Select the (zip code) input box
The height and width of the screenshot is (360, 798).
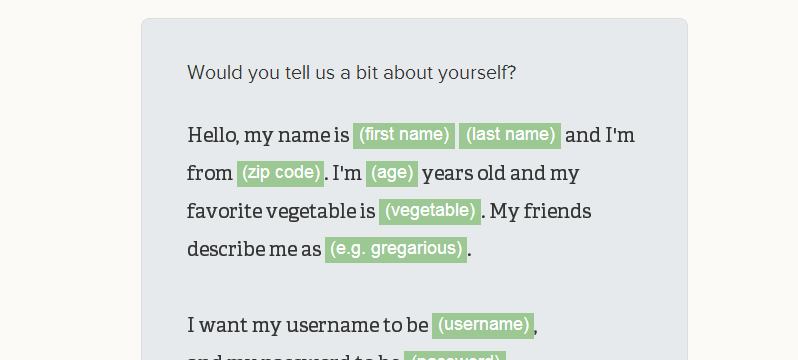pyautogui.click(x=280, y=174)
